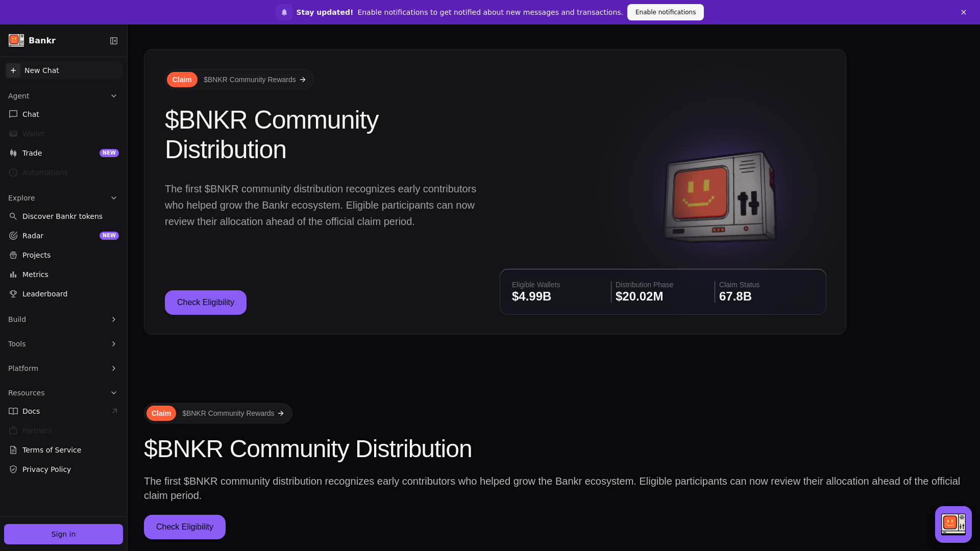The width and height of the screenshot is (980, 551).
Task: Click the lower orange Claim badge
Action: pos(161,413)
